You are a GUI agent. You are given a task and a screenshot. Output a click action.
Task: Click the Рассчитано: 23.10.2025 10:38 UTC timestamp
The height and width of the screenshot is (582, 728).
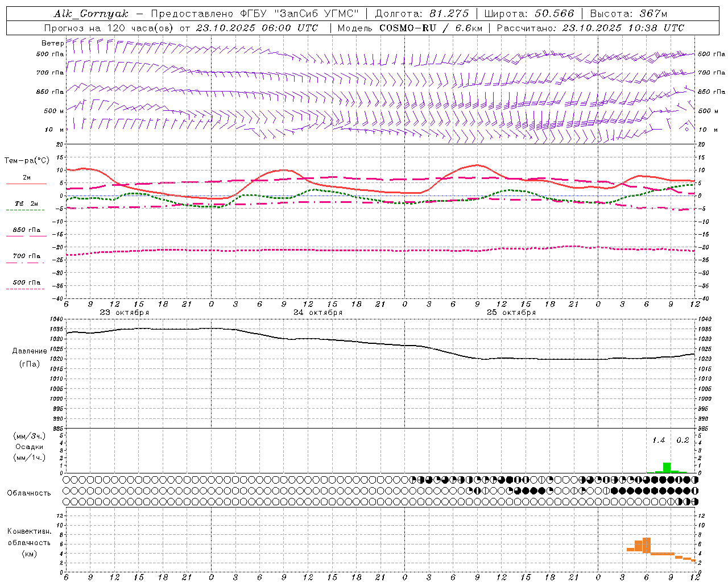tap(590, 28)
